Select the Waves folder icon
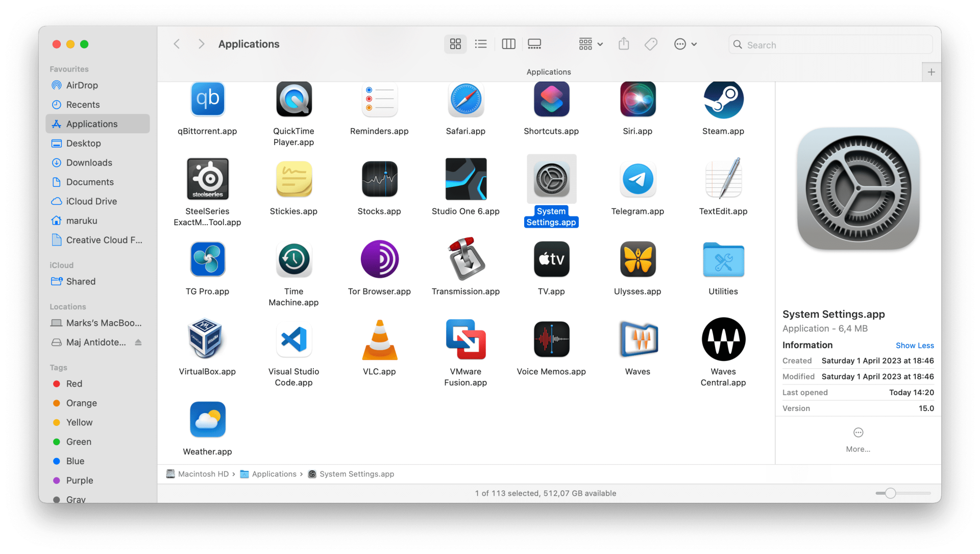Screen dimensions: 980x554 [x=638, y=339]
